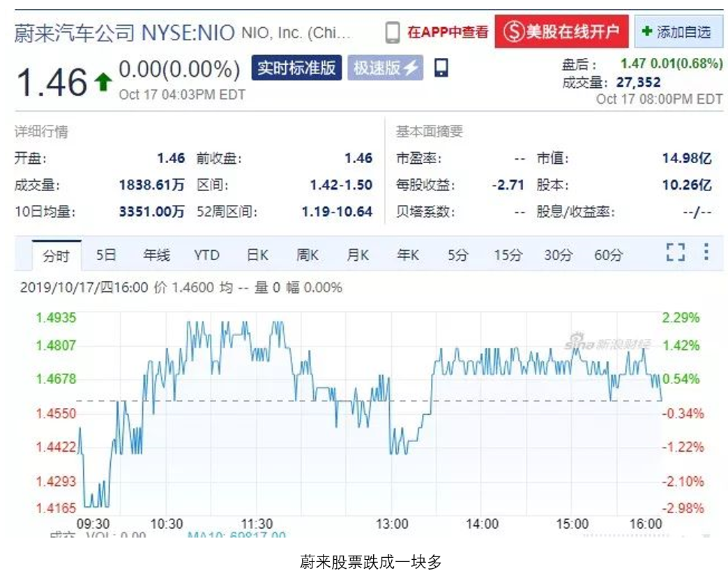Viewport: 728px width, 578px height.
Task: Click the current price 1.46
Action: [x=52, y=82]
